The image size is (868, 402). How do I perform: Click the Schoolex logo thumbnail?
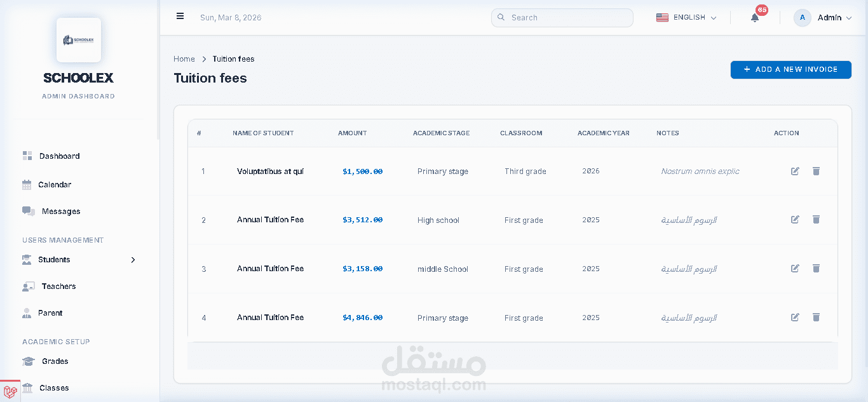[79, 40]
